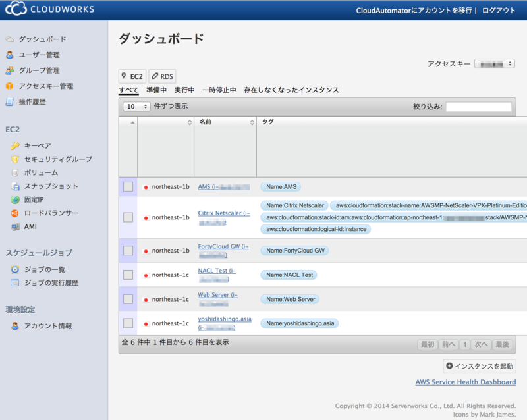Click the job execution history icon

tap(15, 283)
